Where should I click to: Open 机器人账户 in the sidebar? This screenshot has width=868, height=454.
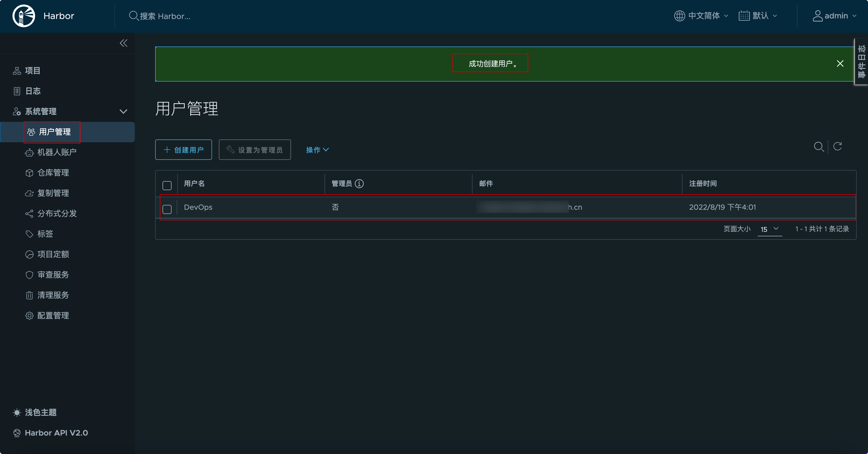pos(57,152)
